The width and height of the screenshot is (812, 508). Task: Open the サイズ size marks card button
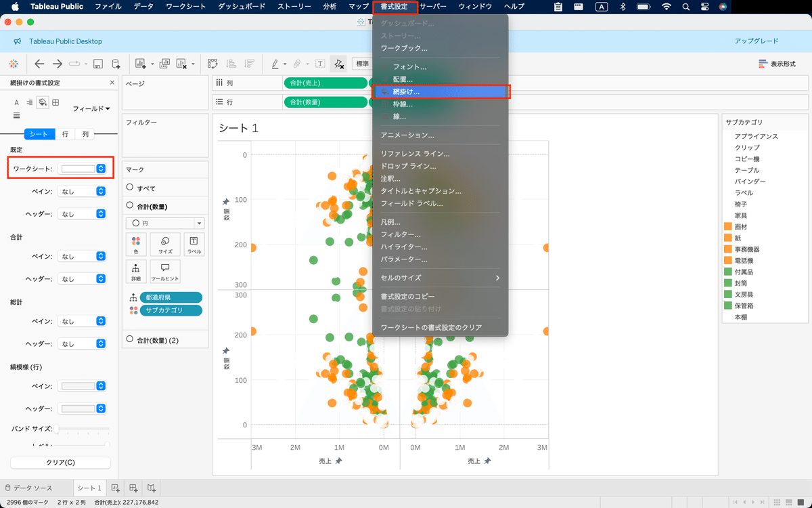165,244
